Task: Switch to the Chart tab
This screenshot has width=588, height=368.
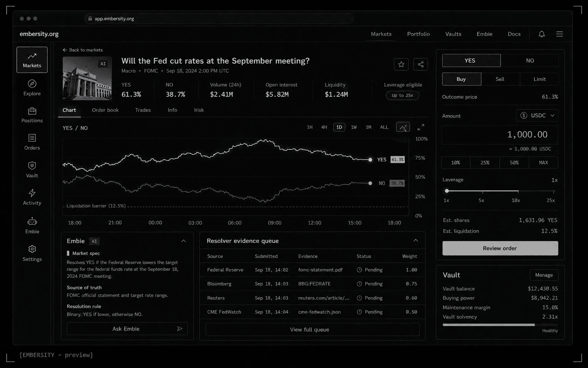Action: point(69,110)
